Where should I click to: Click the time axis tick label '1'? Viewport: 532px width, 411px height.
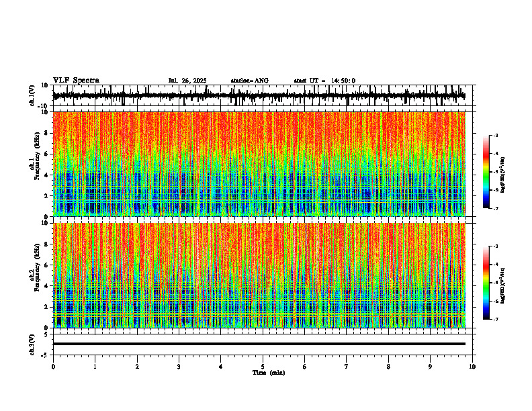95,367
